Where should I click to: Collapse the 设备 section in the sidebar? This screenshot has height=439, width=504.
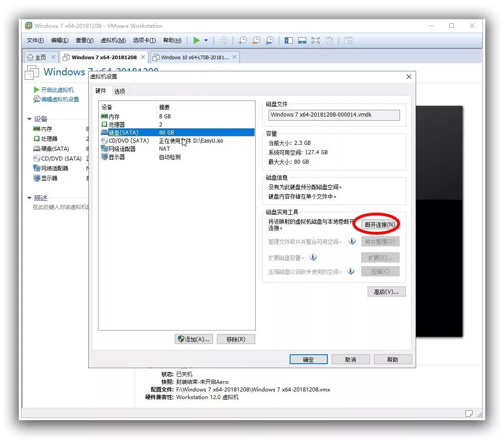29,119
